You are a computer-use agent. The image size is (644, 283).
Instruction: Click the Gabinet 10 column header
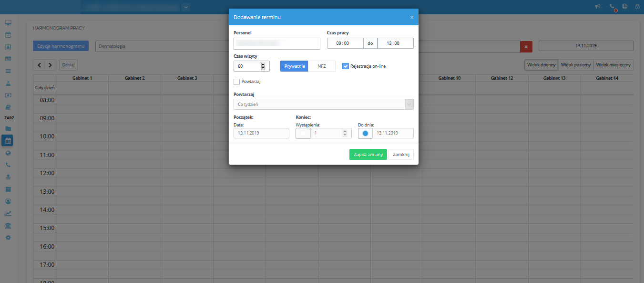tap(450, 78)
